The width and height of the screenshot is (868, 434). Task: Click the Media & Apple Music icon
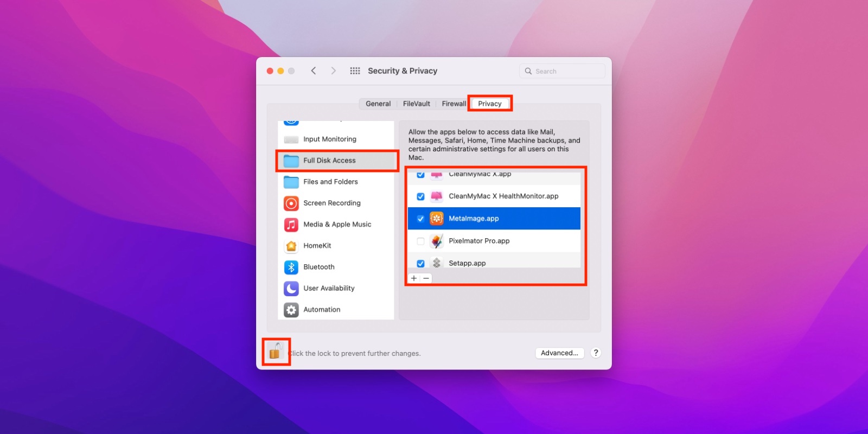click(x=291, y=225)
